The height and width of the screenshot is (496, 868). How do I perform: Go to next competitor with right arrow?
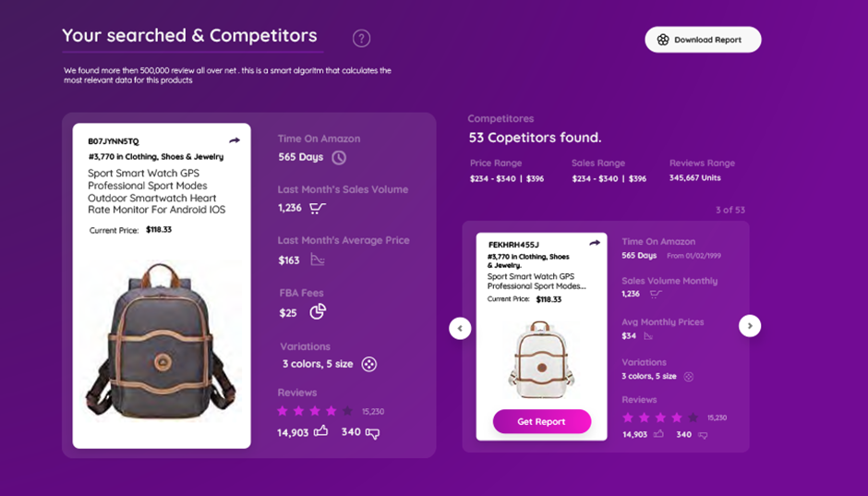pos(750,325)
